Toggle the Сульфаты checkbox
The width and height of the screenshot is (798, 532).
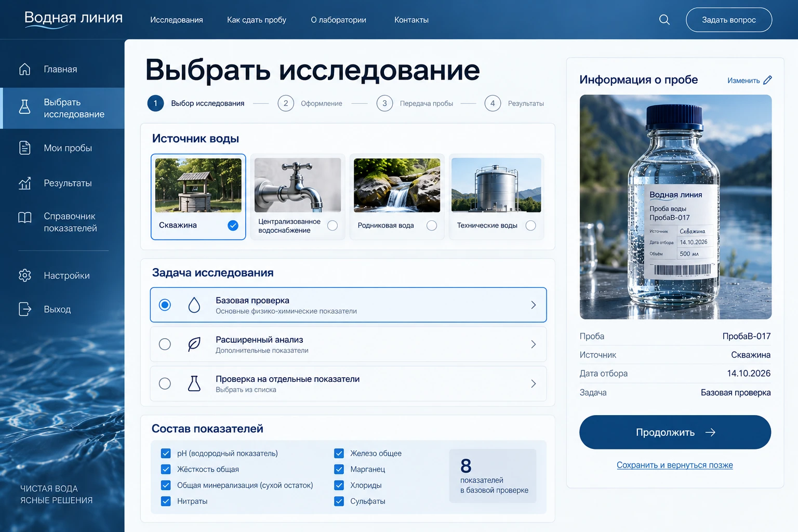tap(339, 501)
